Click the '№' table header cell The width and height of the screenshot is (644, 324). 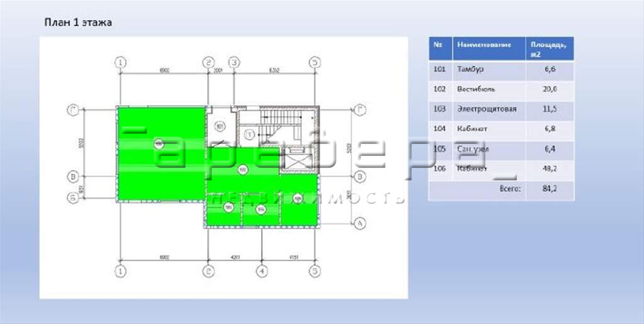pyautogui.click(x=440, y=48)
